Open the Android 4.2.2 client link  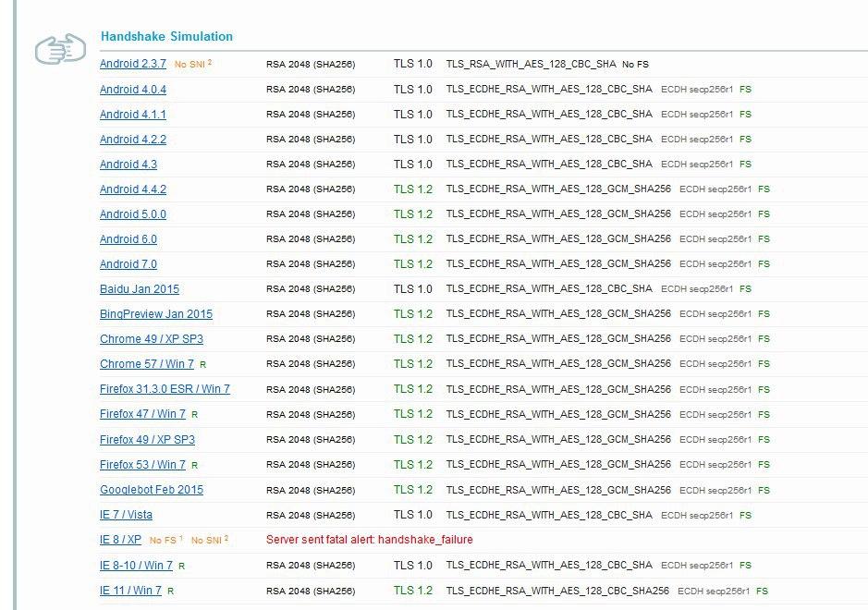[133, 139]
